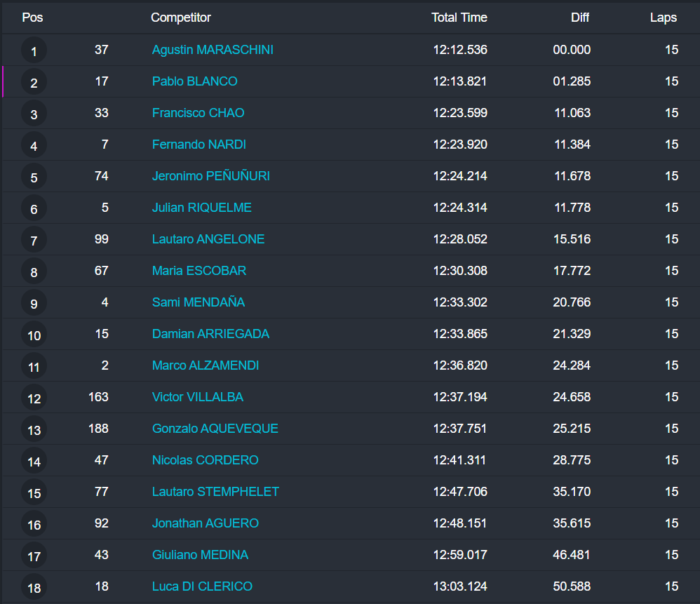Open Agustin MARASCHINI competitor link
Viewport: 700px width, 604px height.
pos(213,50)
